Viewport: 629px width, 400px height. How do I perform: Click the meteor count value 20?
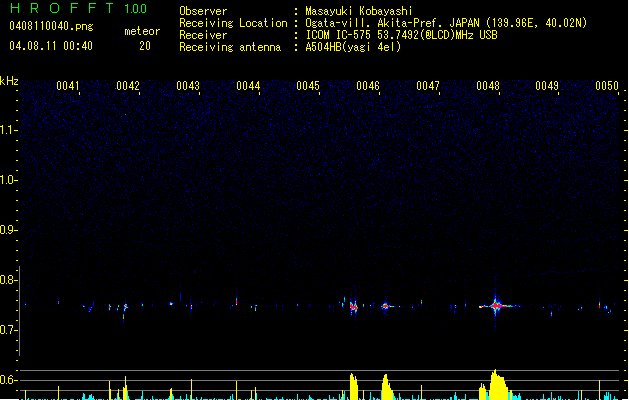[x=145, y=46]
